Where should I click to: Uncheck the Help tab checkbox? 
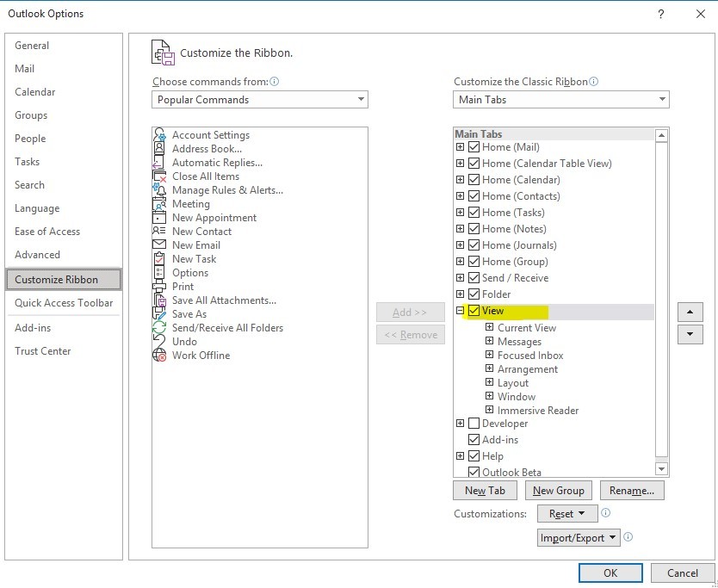474,456
